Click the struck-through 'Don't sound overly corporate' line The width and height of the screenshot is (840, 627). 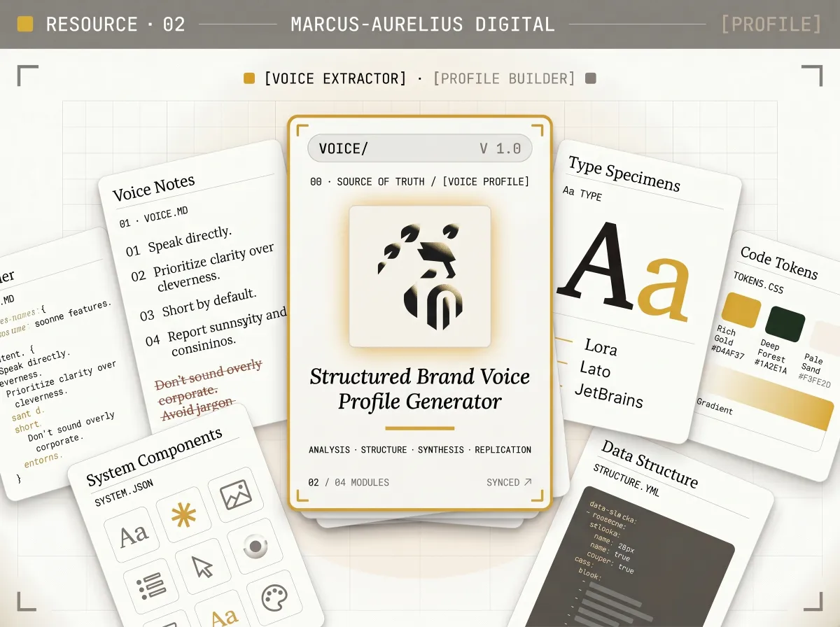[209, 381]
